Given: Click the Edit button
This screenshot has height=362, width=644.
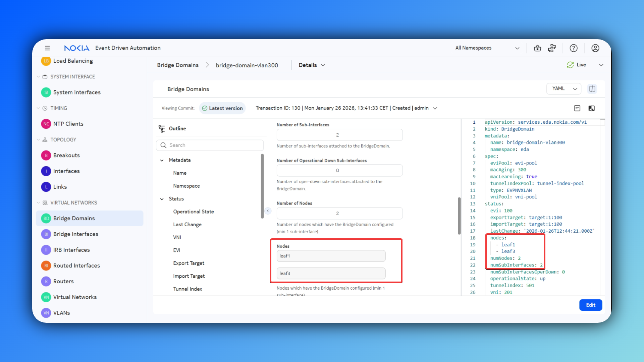Looking at the screenshot, I should click(590, 305).
